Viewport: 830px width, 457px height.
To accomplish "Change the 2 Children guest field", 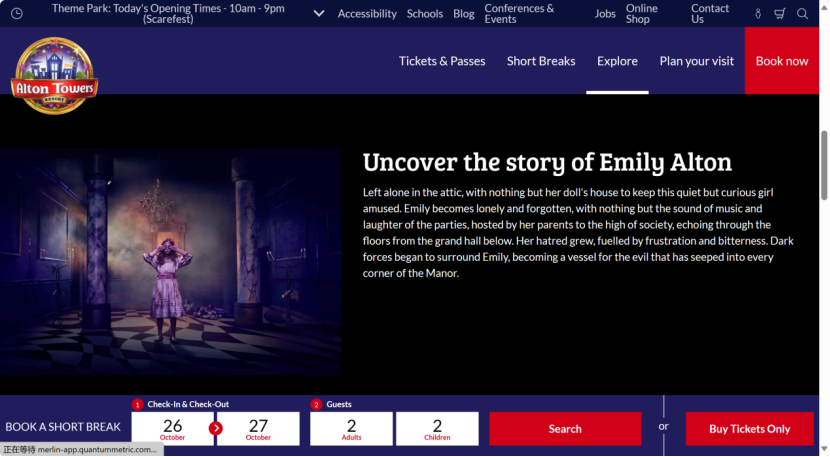I will pyautogui.click(x=437, y=429).
